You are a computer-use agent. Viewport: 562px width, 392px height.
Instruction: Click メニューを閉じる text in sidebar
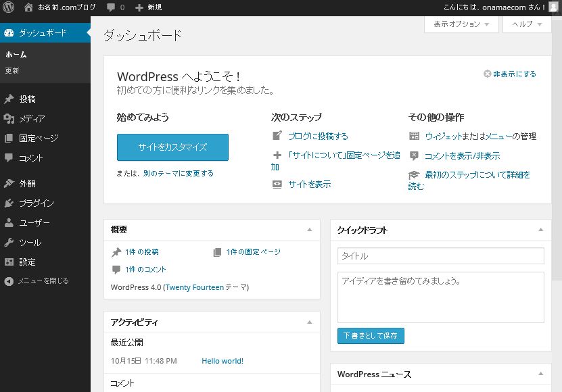pyautogui.click(x=43, y=281)
